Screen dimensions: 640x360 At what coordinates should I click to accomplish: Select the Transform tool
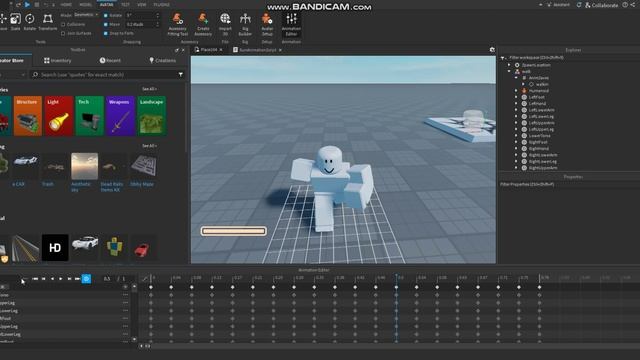[x=48, y=22]
